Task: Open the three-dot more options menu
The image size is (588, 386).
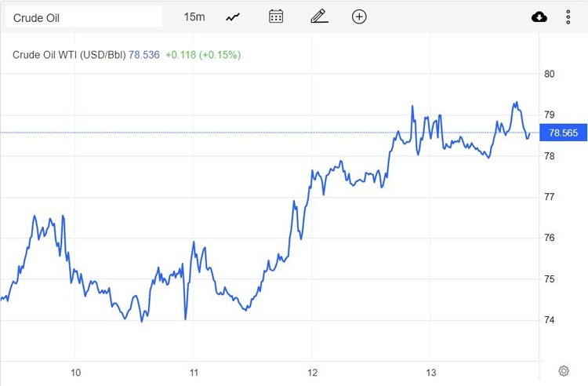Action: 568,16
